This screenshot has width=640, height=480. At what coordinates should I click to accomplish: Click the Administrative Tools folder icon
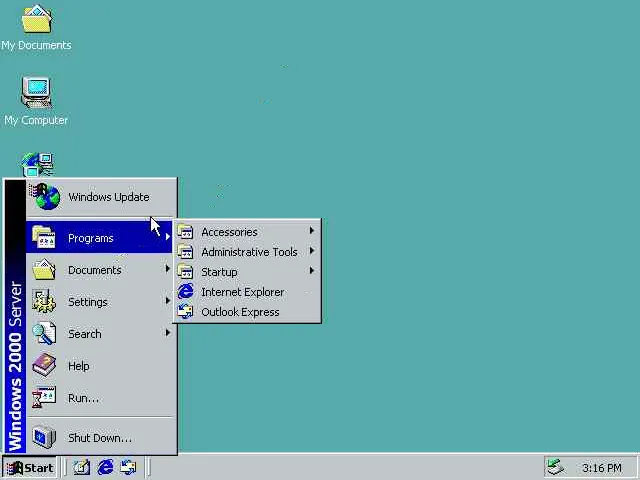tap(185, 252)
